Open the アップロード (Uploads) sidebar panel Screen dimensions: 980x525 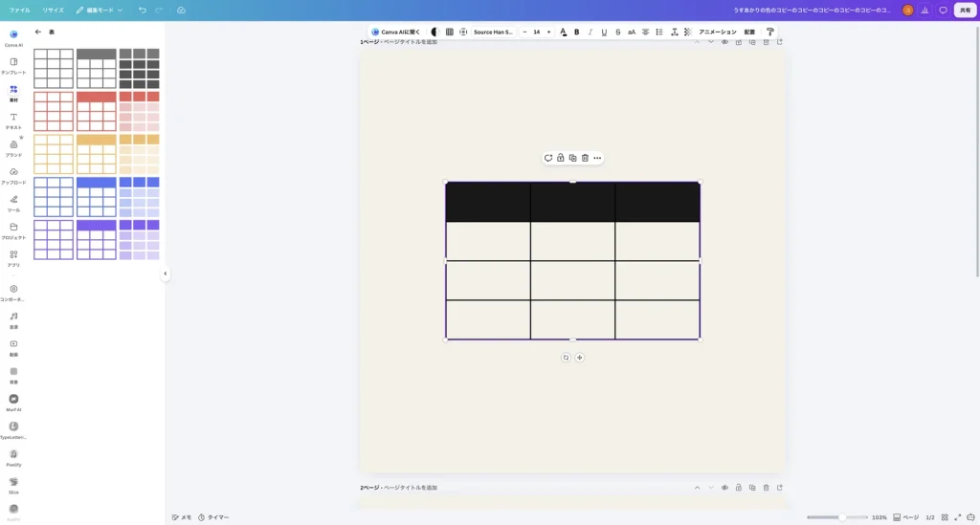(13, 175)
